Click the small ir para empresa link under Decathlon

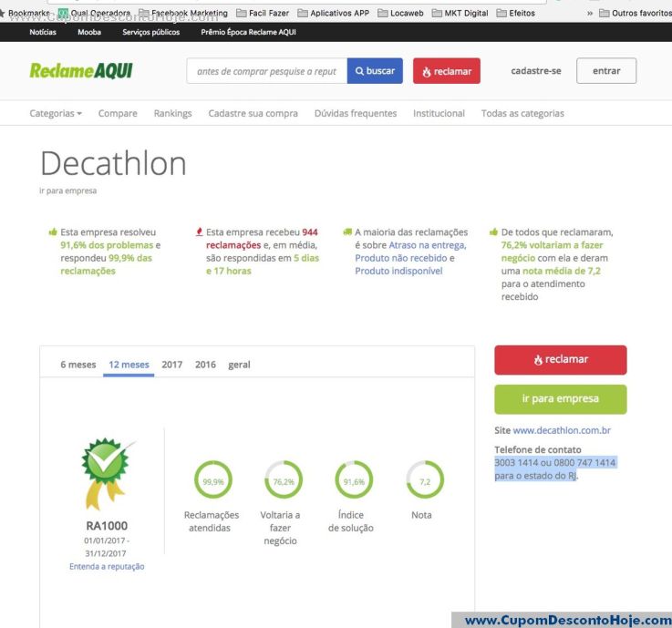coord(67,190)
